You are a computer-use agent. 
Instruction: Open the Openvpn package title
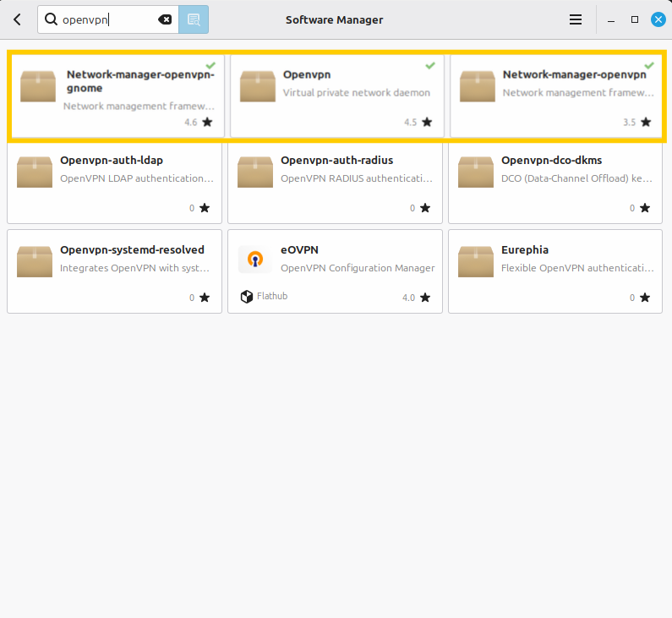point(307,74)
